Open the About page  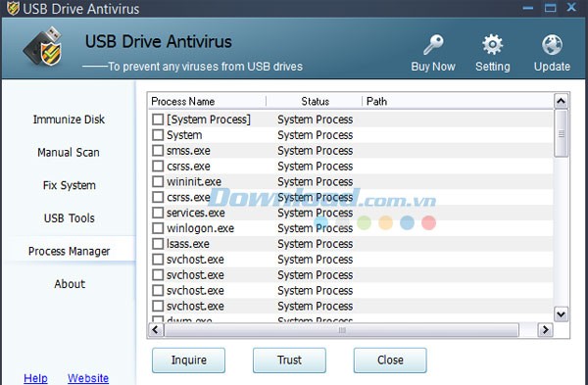(70, 284)
